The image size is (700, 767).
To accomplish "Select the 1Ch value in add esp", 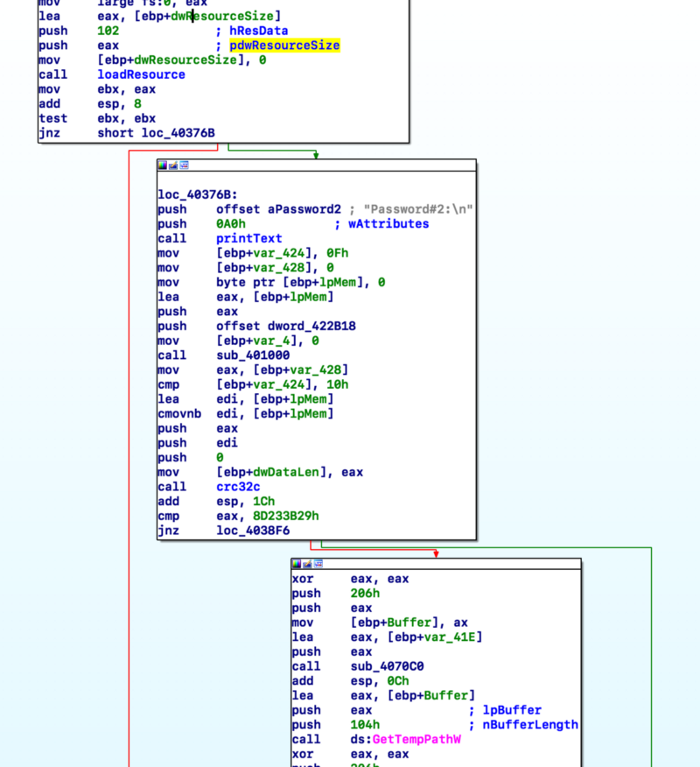I will click(264, 502).
